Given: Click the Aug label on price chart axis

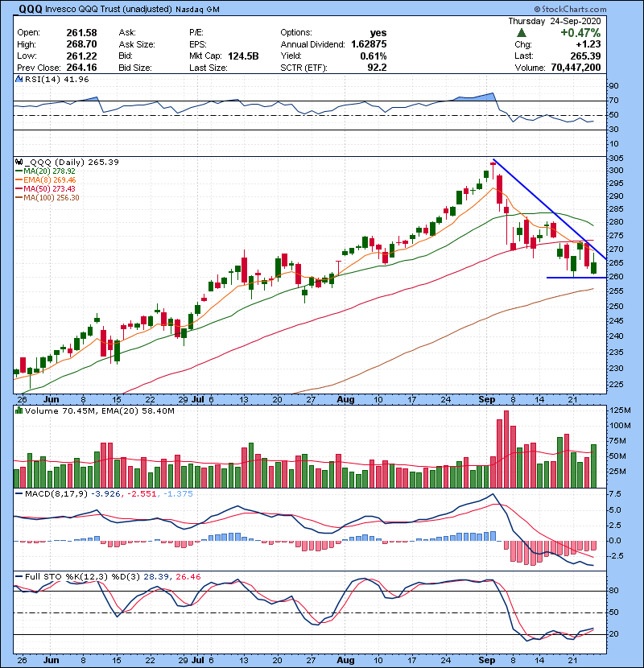Looking at the screenshot, I should pos(345,400).
